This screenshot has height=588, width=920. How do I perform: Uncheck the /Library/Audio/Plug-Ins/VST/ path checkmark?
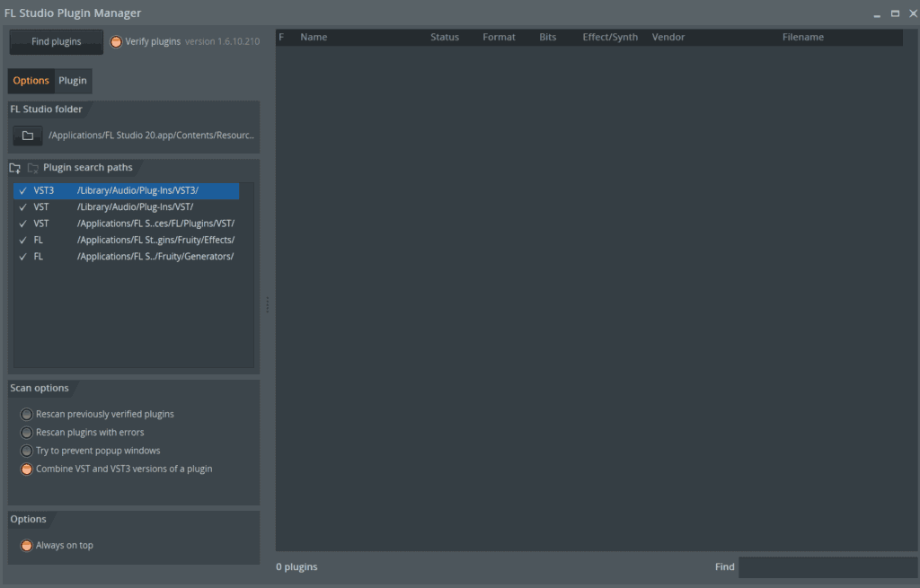22,207
